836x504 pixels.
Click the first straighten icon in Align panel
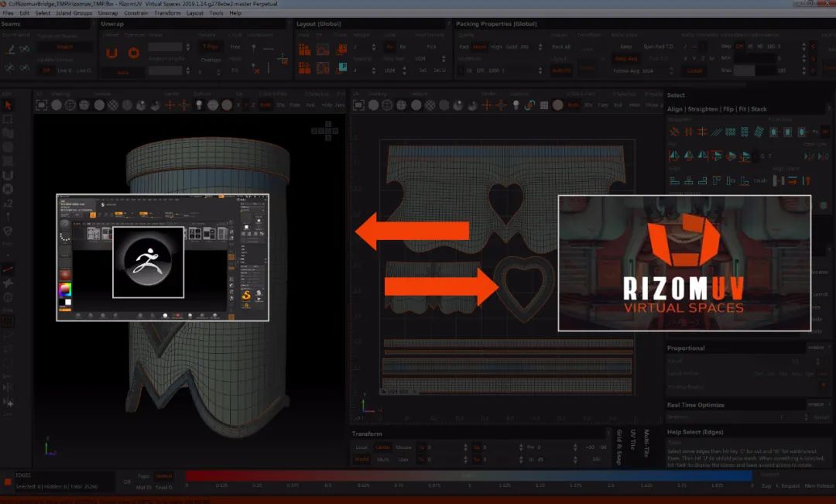tap(674, 132)
